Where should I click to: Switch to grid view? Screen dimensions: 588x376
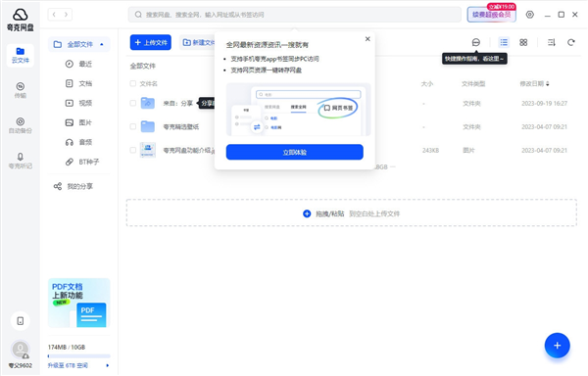(523, 42)
